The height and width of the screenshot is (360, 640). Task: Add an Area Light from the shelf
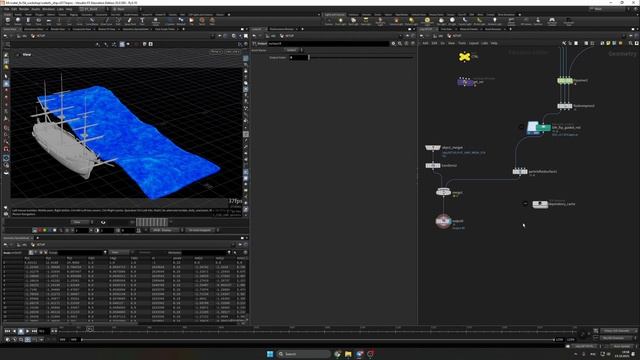[366, 21]
